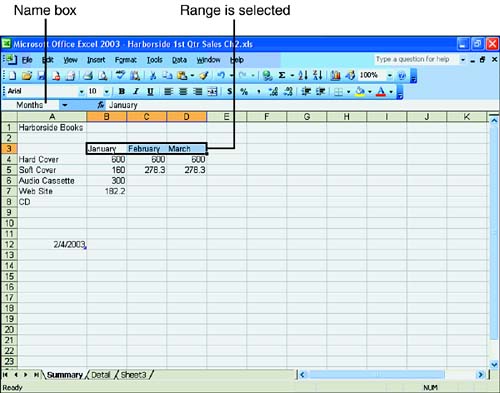Image resolution: width=500 pixels, height=393 pixels.
Task: Increase the cell indent
Action: click(320, 91)
